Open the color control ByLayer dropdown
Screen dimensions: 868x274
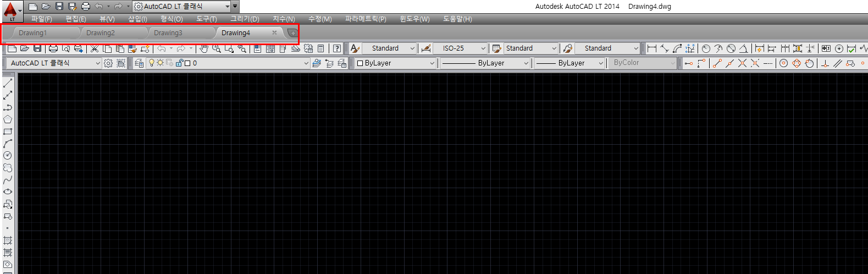432,63
